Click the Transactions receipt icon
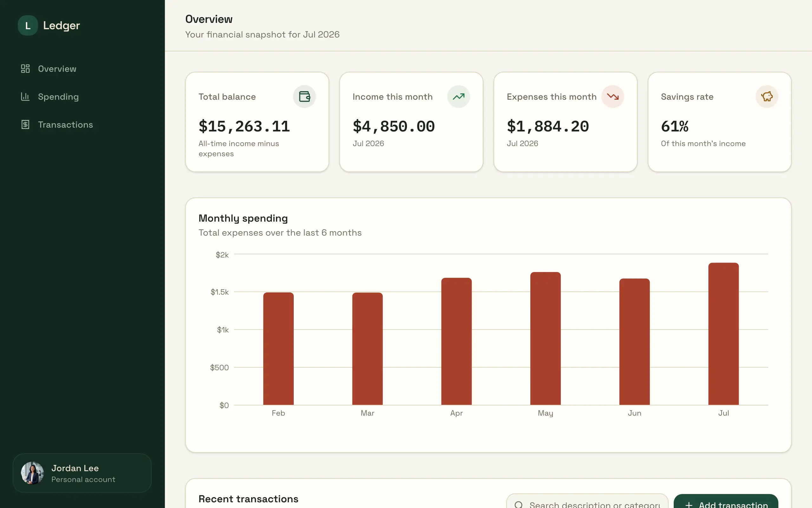The width and height of the screenshot is (812, 508). 25,125
